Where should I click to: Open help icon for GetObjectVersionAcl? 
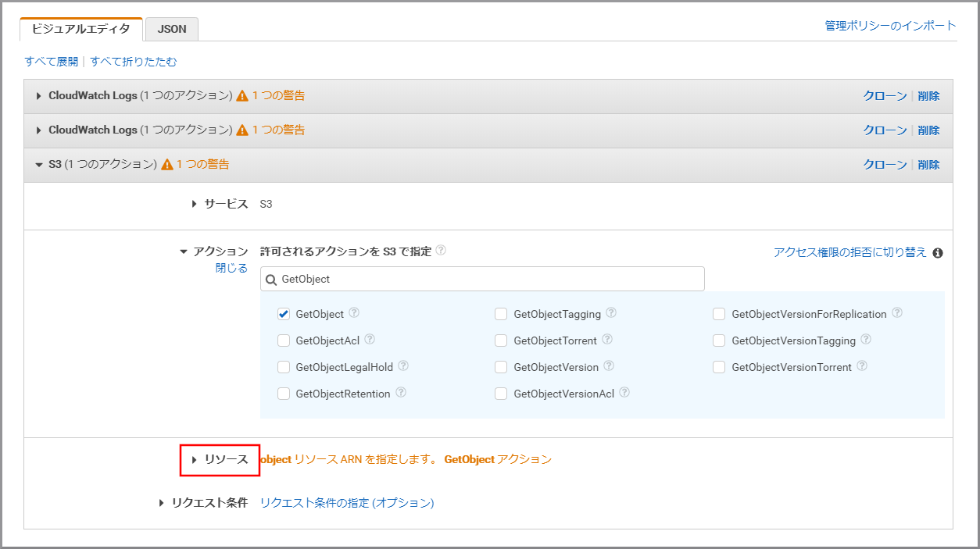tap(624, 393)
